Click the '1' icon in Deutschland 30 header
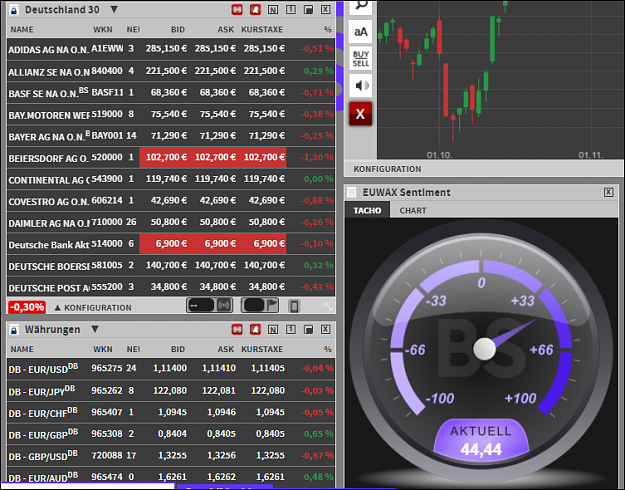 click(x=291, y=10)
